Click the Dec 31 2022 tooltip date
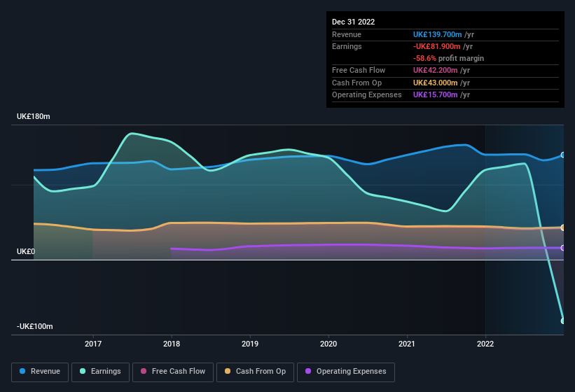The image size is (575, 392). [x=354, y=22]
